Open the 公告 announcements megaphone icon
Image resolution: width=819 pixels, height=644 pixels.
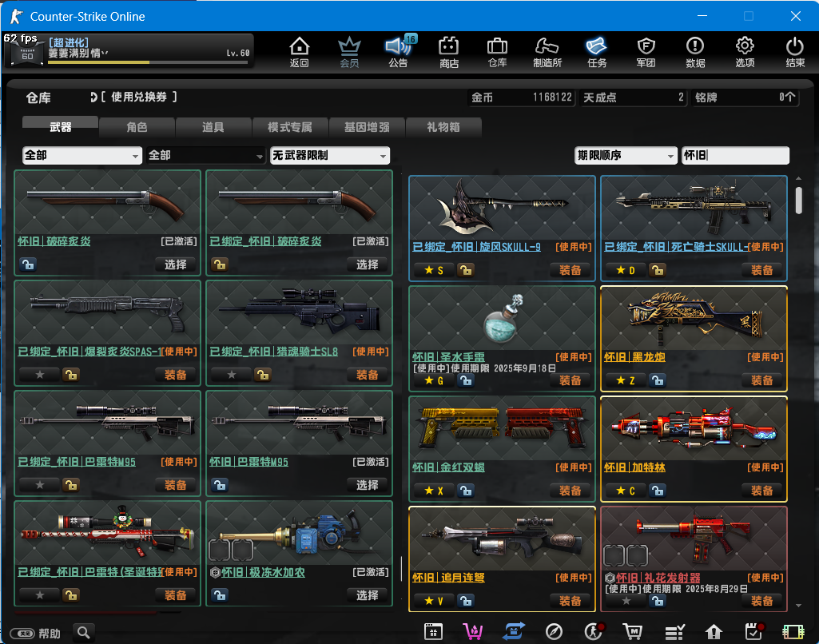pos(398,52)
